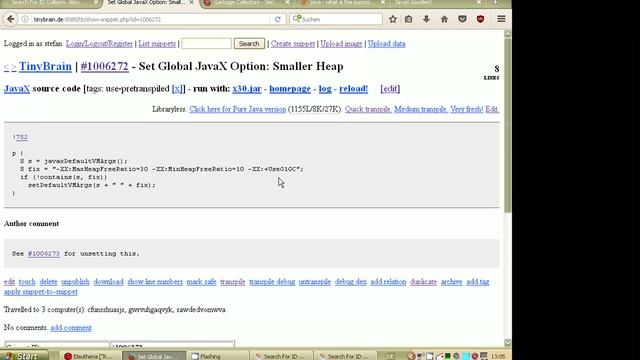Click the touch link
The height and width of the screenshot is (360, 640).
[27, 282]
